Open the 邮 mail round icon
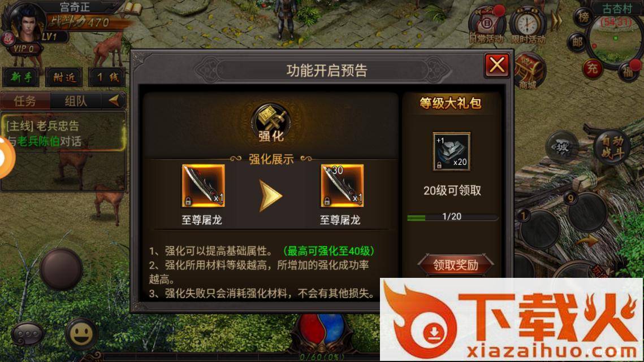The width and height of the screenshot is (644, 362). pyautogui.click(x=577, y=42)
